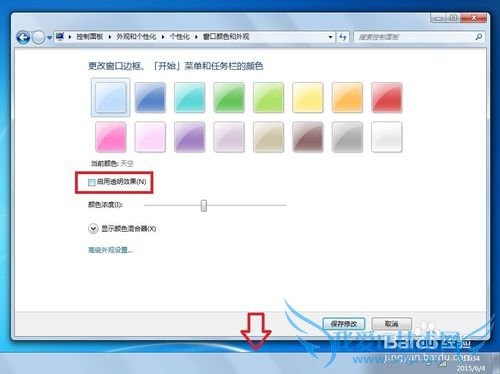Select the orange color swatch
This screenshot has height=374, width=500.
pyautogui.click(x=347, y=97)
